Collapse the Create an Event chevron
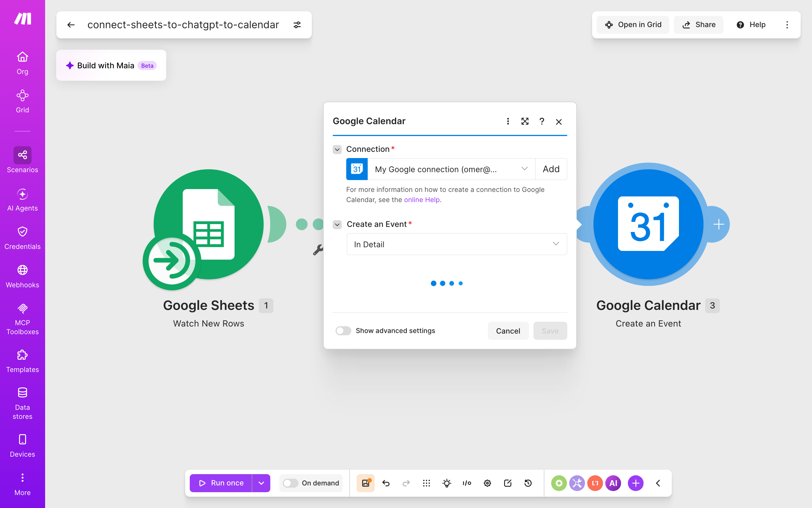This screenshot has width=812, height=508. click(337, 224)
